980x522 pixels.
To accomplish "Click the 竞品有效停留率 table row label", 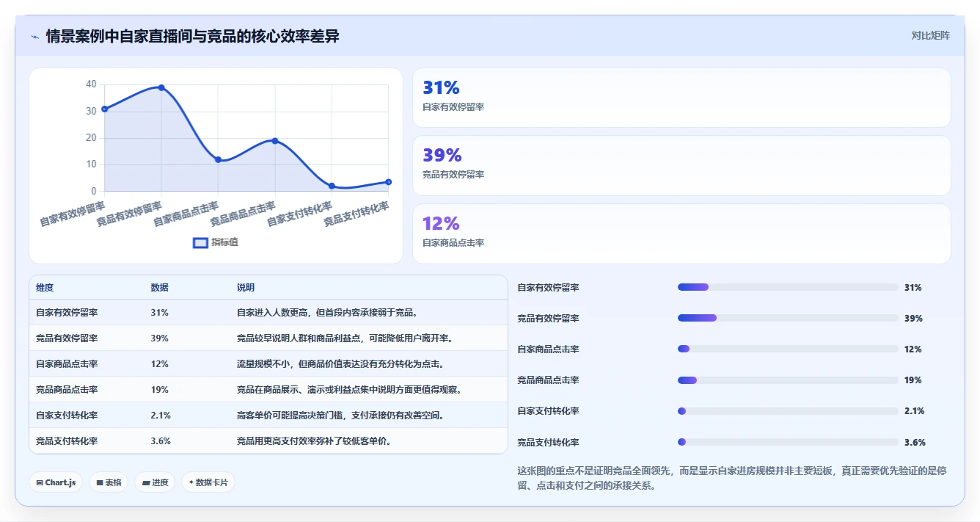I will click(x=67, y=338).
